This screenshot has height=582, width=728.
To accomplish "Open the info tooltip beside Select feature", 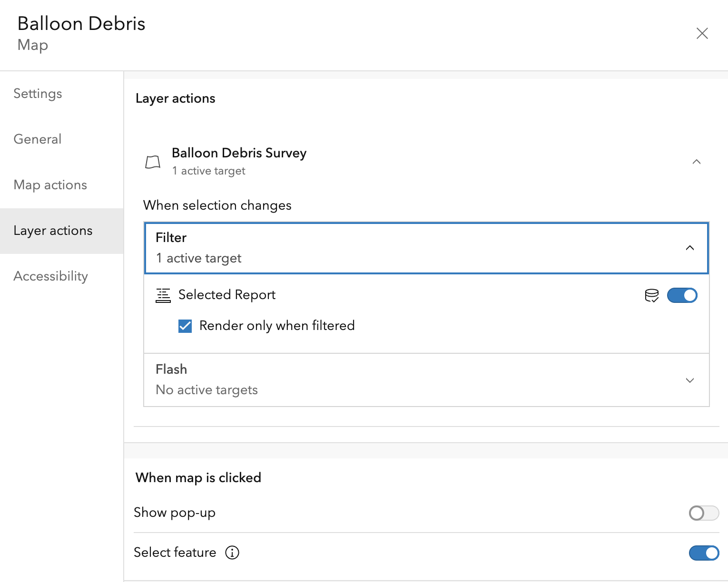I will [232, 553].
